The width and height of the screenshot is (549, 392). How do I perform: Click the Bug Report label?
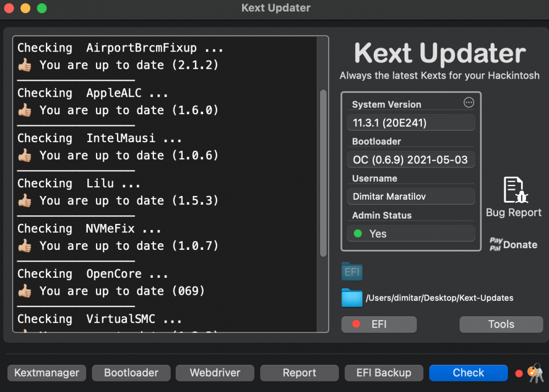pyautogui.click(x=514, y=212)
